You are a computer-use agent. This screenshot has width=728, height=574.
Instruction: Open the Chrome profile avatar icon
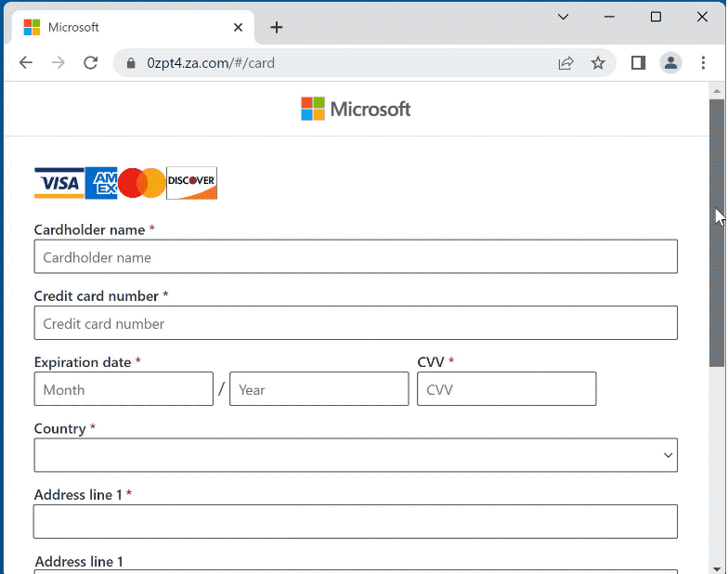[670, 63]
